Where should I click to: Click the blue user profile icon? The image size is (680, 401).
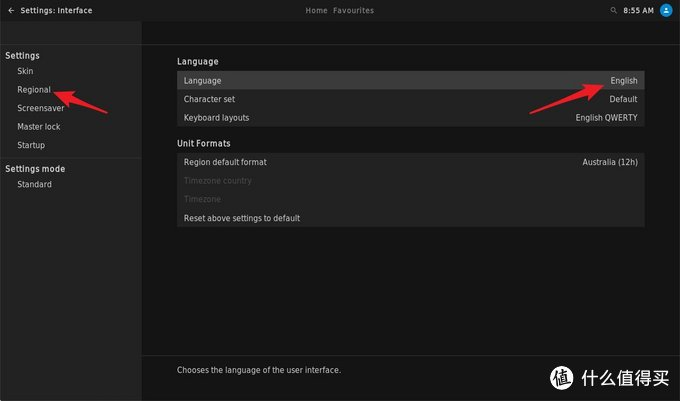tap(666, 10)
